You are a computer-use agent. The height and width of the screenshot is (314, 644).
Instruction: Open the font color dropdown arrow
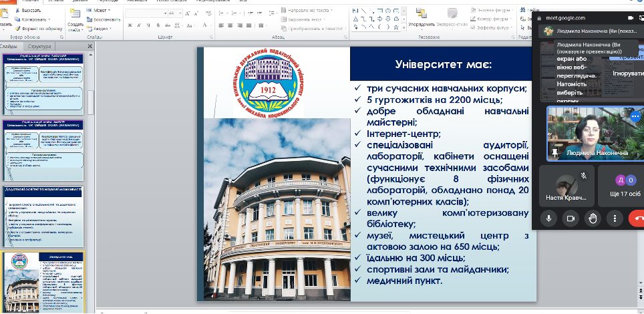[210, 25]
